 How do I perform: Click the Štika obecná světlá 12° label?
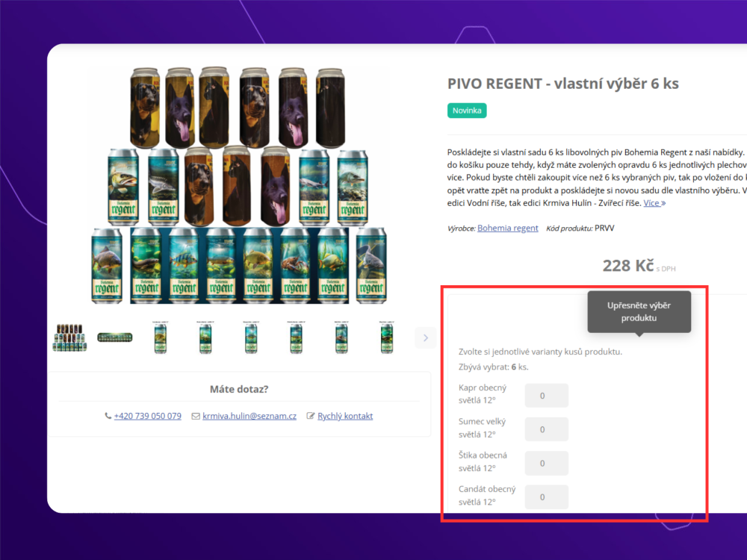(x=483, y=461)
